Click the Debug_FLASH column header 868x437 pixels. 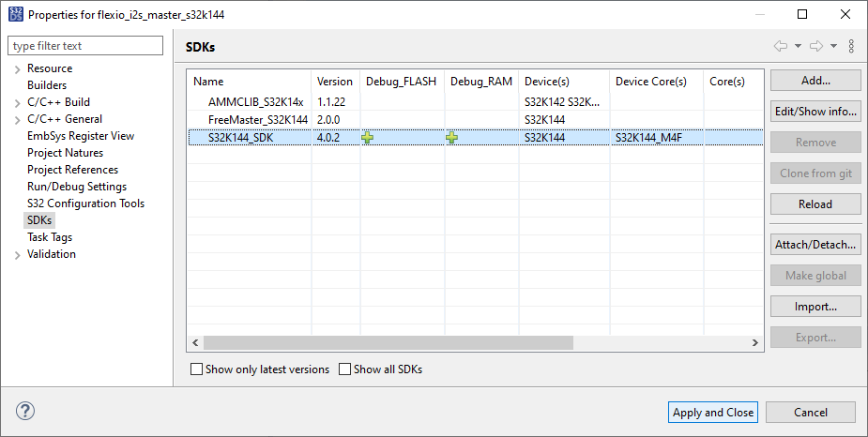click(402, 82)
